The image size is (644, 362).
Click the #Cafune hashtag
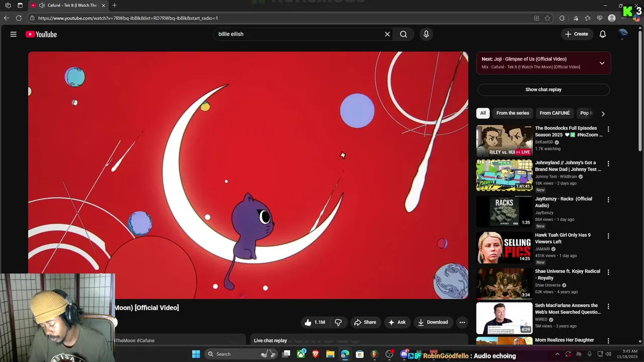point(145,340)
